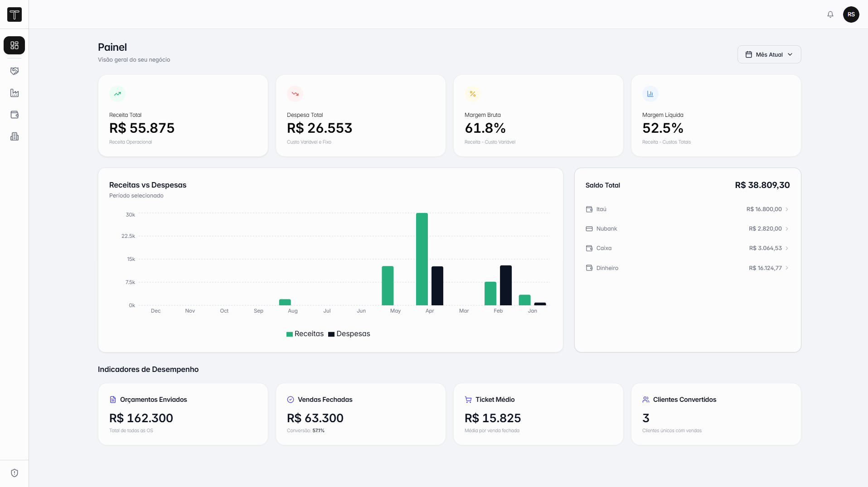
Task: Click the Conversão 57.1% text
Action: pyautogui.click(x=305, y=431)
